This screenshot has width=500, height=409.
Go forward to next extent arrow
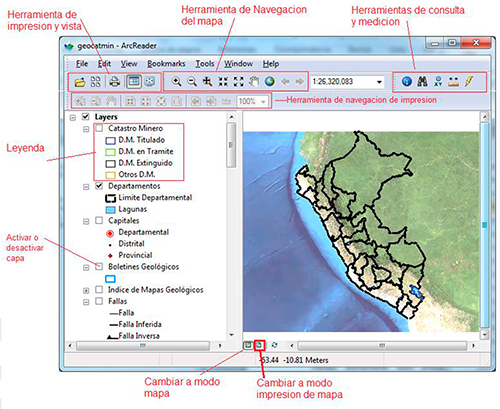click(x=300, y=81)
